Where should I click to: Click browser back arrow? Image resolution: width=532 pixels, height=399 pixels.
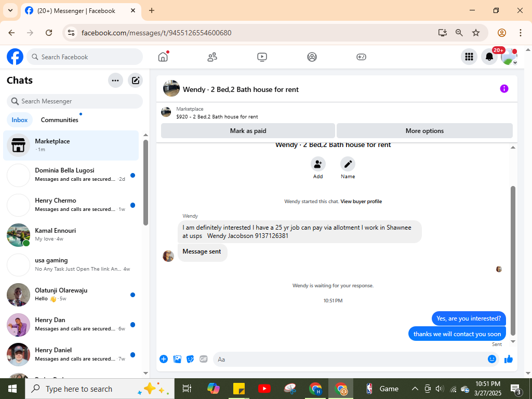[11, 33]
